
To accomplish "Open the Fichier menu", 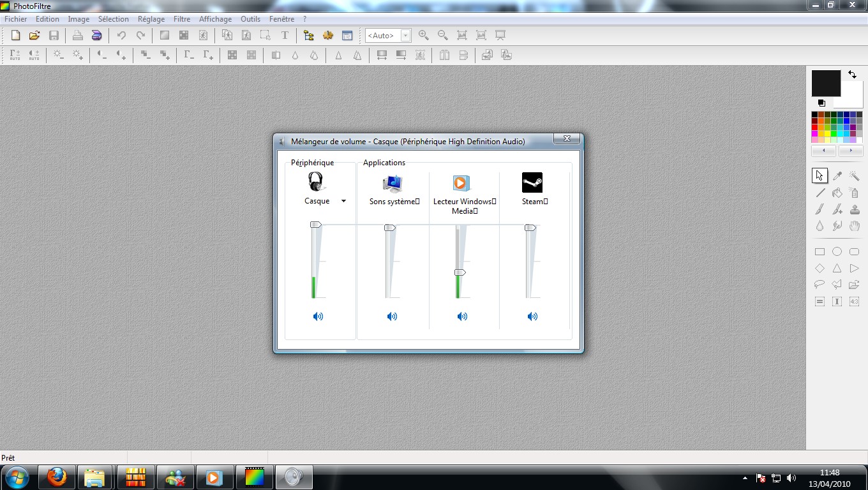I will 16,19.
